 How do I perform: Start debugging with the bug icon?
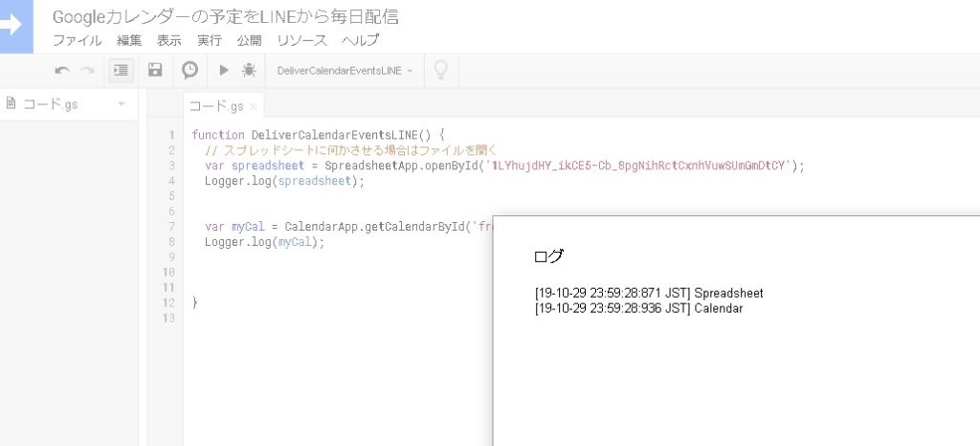tap(249, 70)
